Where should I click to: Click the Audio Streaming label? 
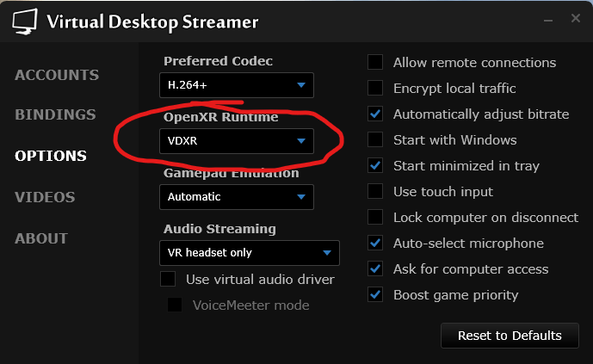(x=219, y=229)
